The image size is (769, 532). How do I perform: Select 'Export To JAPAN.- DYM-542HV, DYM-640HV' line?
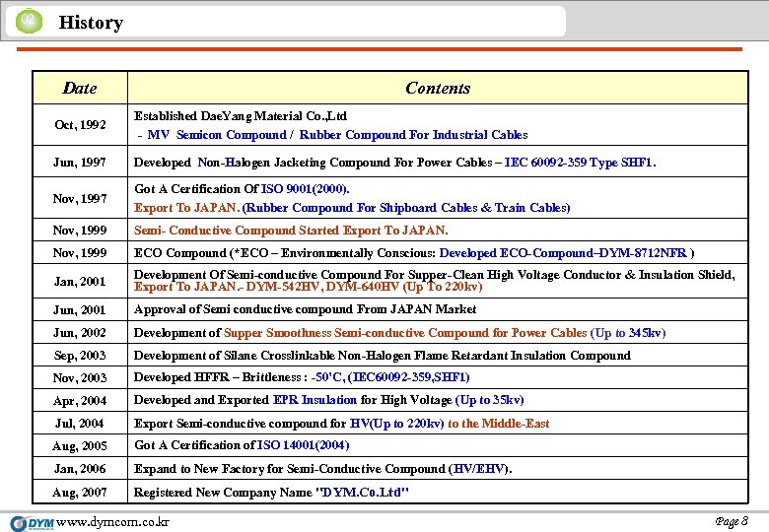[309, 287]
